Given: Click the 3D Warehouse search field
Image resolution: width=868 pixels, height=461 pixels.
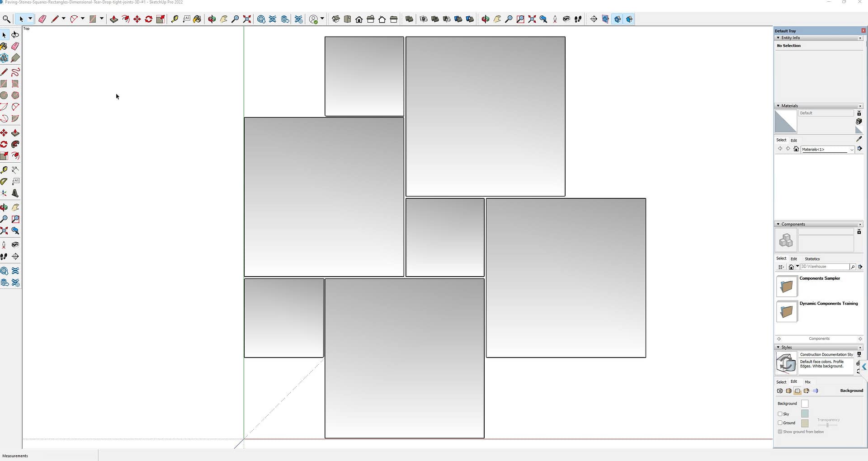Looking at the screenshot, I should [824, 267].
